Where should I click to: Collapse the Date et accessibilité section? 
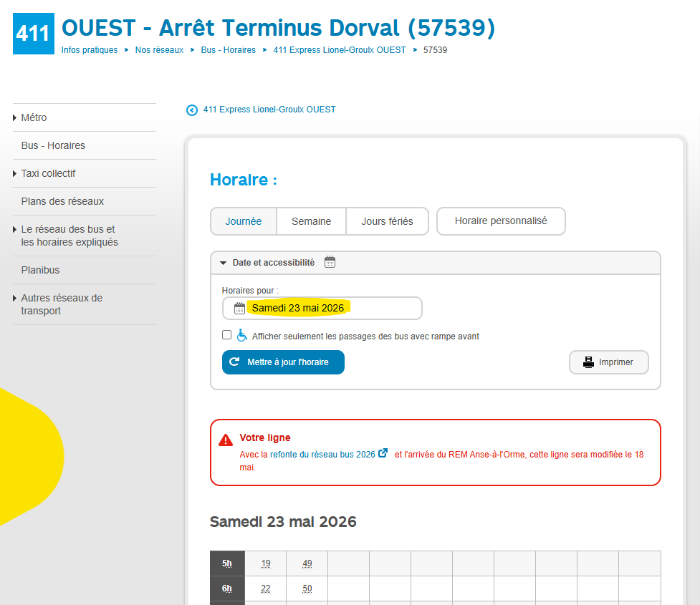coord(224,263)
